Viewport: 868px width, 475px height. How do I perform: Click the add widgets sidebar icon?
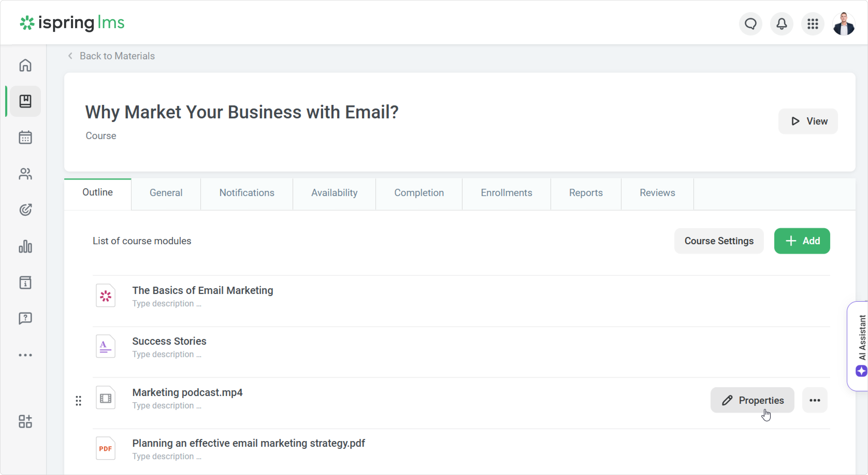(x=25, y=421)
